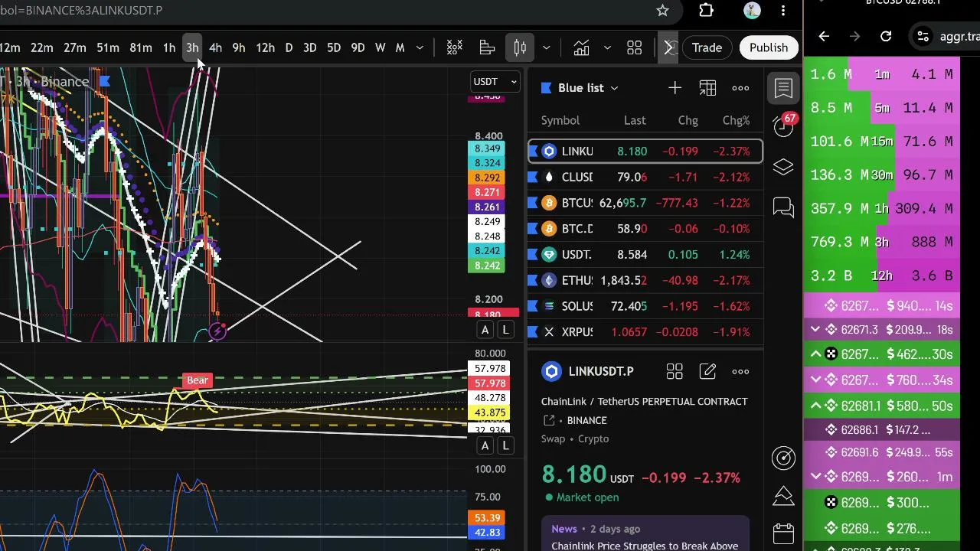
Task: Open the Watchlist panel sidebar icon
Action: point(783,88)
